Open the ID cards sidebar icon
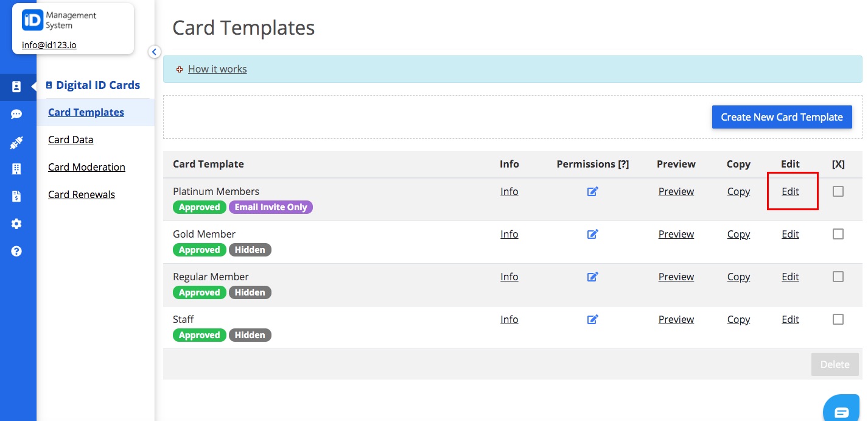Viewport: 868px width, 421px height. coord(16,87)
